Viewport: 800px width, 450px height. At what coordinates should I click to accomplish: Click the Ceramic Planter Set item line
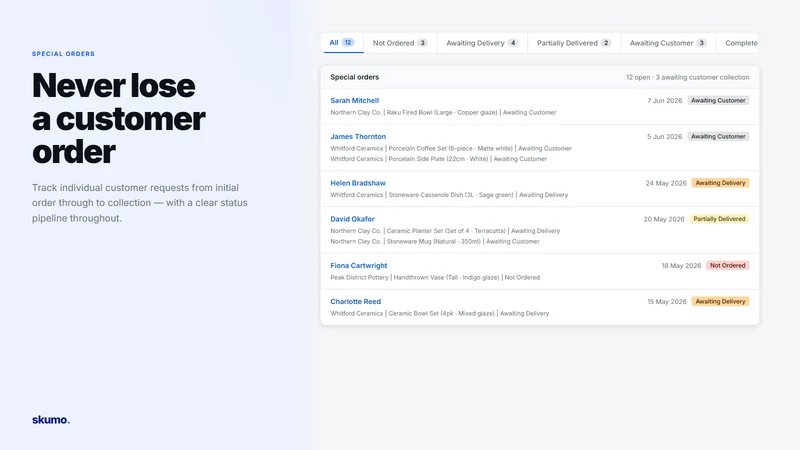tap(445, 231)
